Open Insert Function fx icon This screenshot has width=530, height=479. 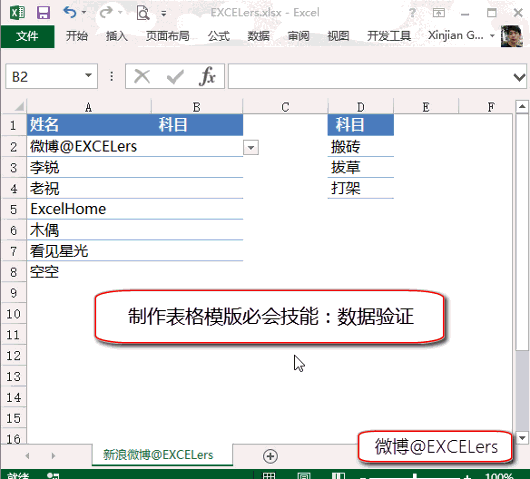point(207,76)
